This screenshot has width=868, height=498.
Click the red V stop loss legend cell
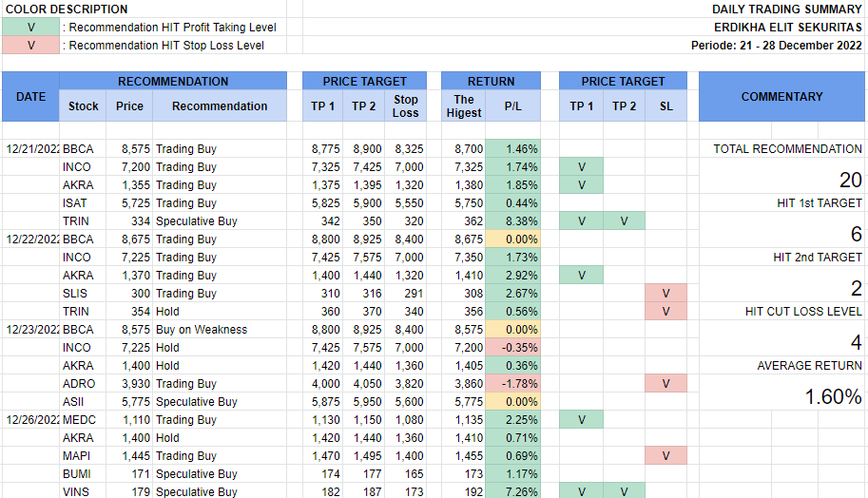click(30, 46)
